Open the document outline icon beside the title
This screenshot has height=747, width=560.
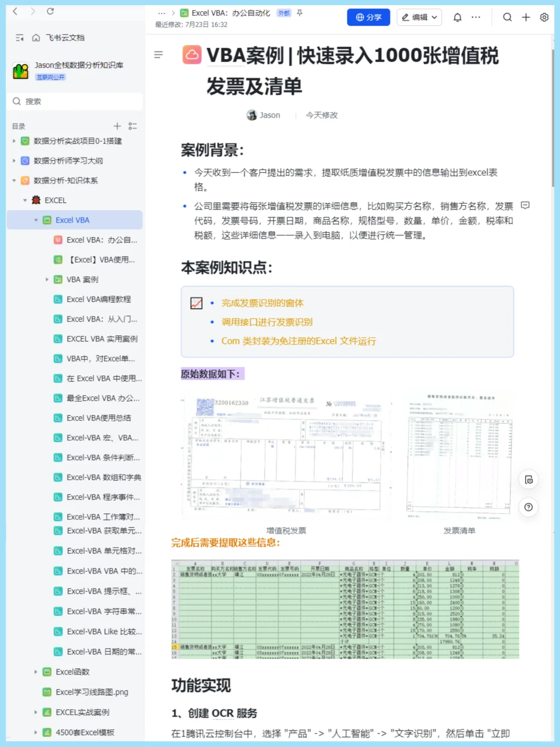tap(159, 55)
